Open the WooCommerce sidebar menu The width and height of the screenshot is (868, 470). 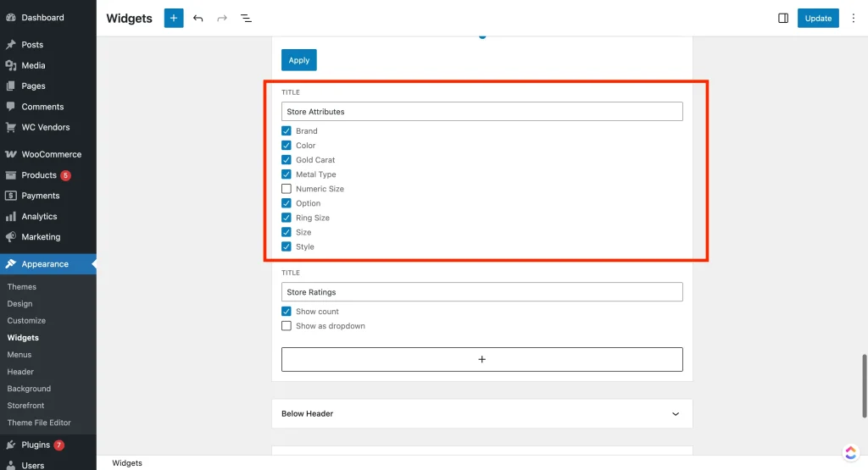click(51, 154)
